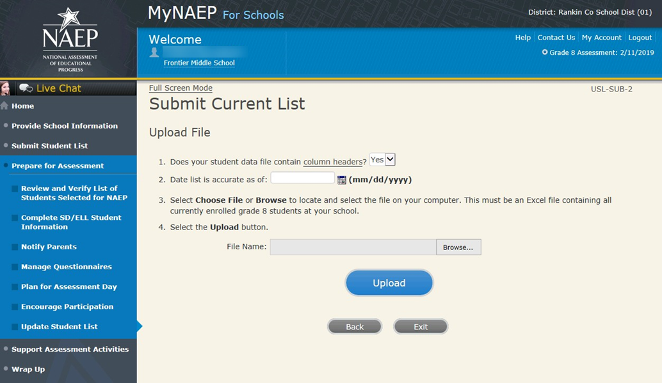Open Review and Verify List of Students
Screen dimensions: 662x383
[x=74, y=193]
